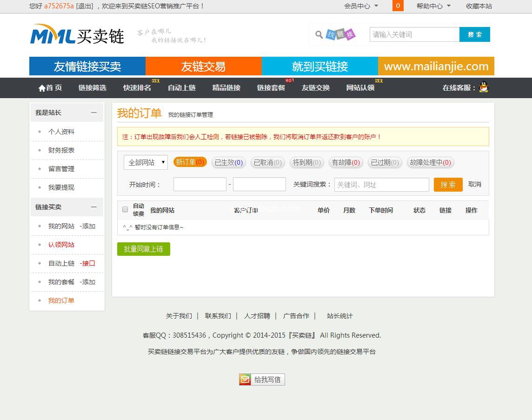Collapse the 链接买卖 sidebar section

94,207
